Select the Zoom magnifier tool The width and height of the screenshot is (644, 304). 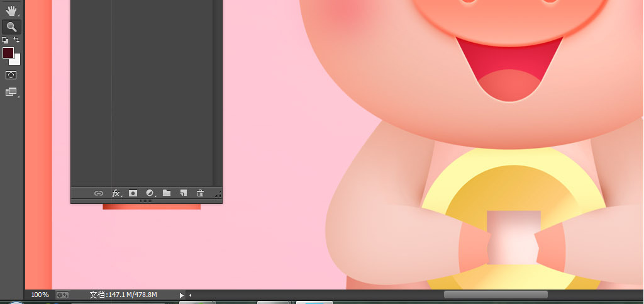coord(11,27)
